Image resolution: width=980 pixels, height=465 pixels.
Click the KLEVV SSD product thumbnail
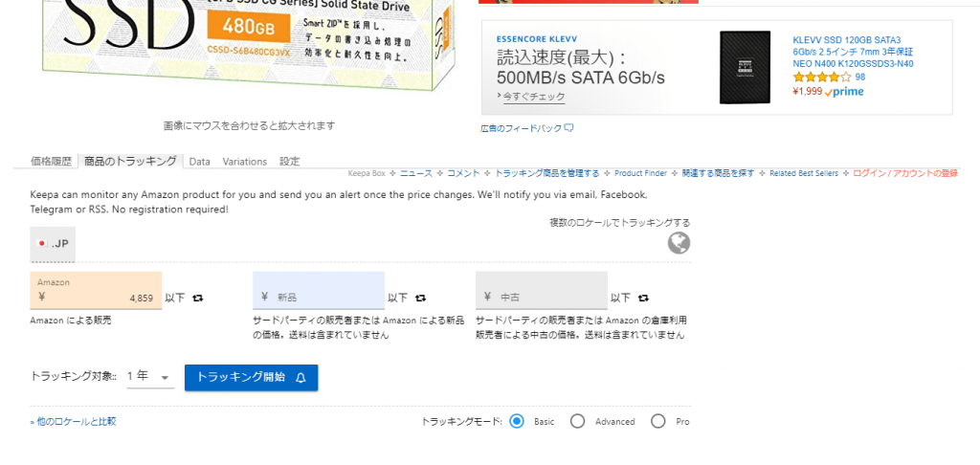[x=745, y=68]
